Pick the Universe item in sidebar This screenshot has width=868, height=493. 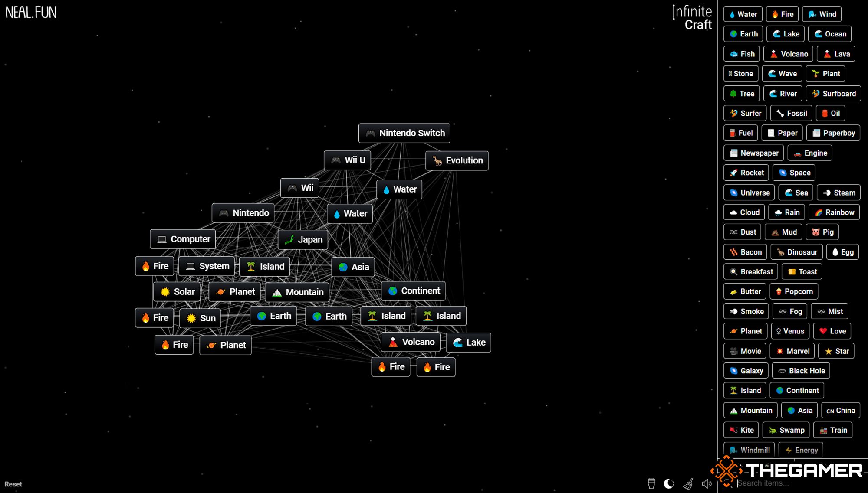click(x=750, y=193)
